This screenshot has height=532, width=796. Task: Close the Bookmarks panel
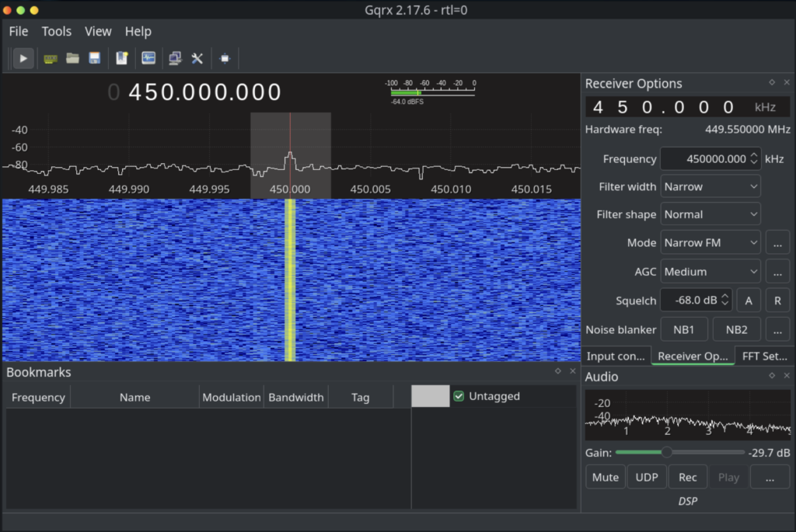point(573,370)
